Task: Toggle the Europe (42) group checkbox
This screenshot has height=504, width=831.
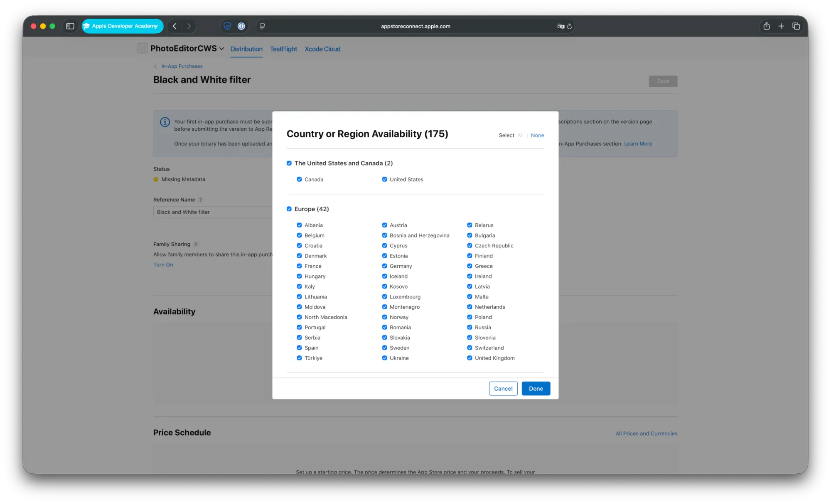Action: (x=289, y=209)
